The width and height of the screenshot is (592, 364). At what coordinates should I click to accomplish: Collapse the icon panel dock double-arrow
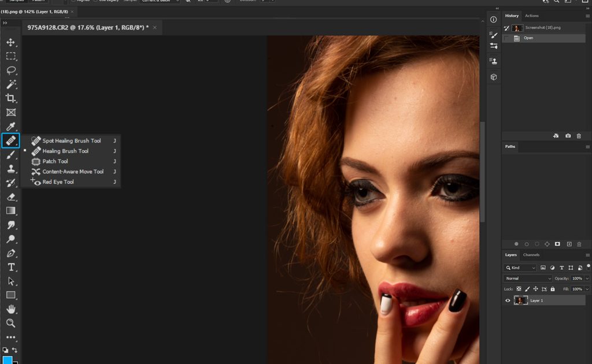point(497,8)
